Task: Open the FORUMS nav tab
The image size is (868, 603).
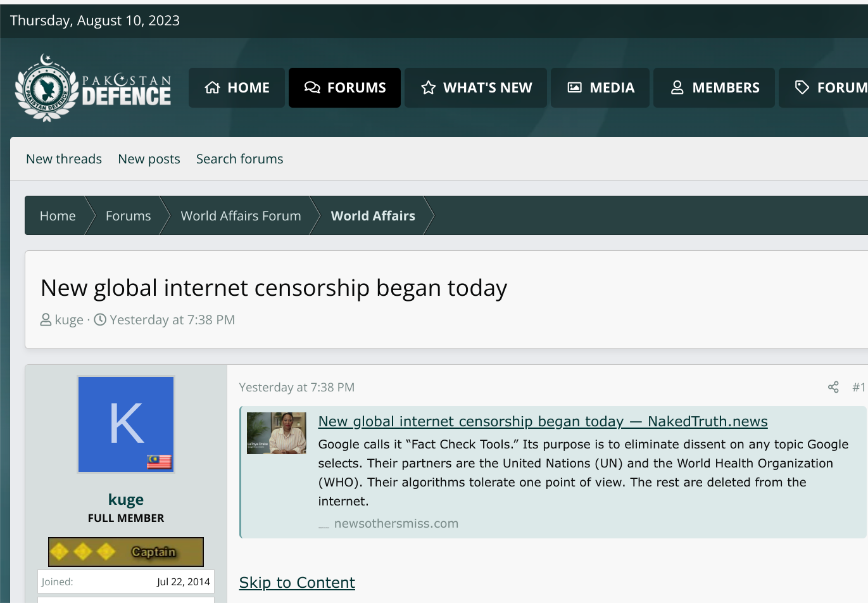Action: click(344, 87)
